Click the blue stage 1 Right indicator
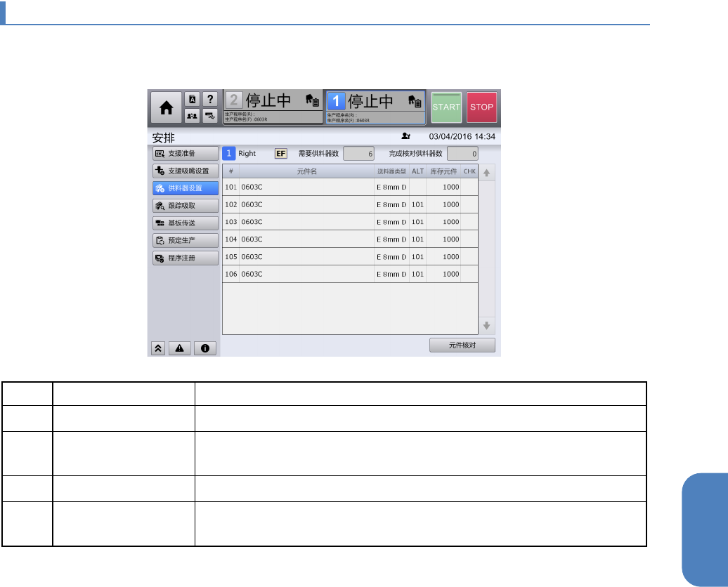This screenshot has height=587, width=728. click(228, 154)
